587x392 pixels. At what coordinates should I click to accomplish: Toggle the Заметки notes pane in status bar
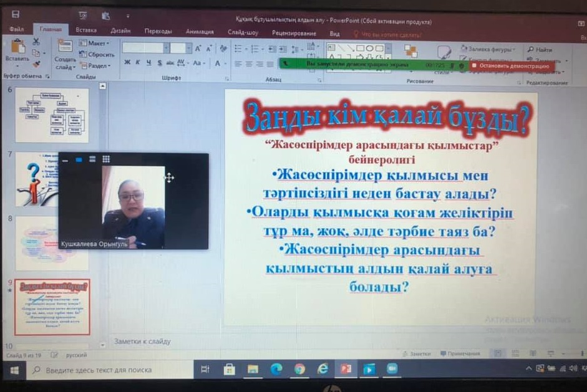click(417, 354)
